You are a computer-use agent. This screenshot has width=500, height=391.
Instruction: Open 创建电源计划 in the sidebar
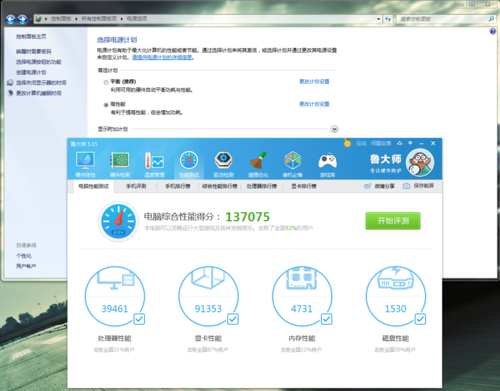[31, 72]
